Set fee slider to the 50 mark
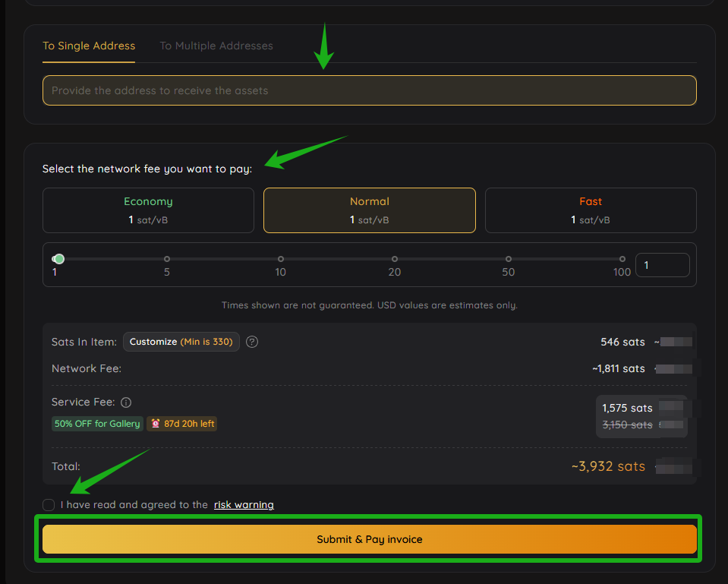The width and height of the screenshot is (728, 584). (509, 259)
